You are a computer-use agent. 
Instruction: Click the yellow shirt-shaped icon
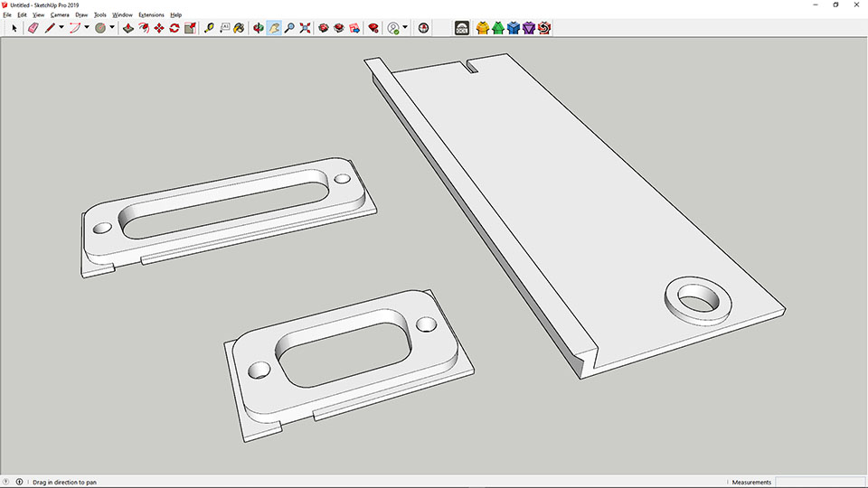483,28
